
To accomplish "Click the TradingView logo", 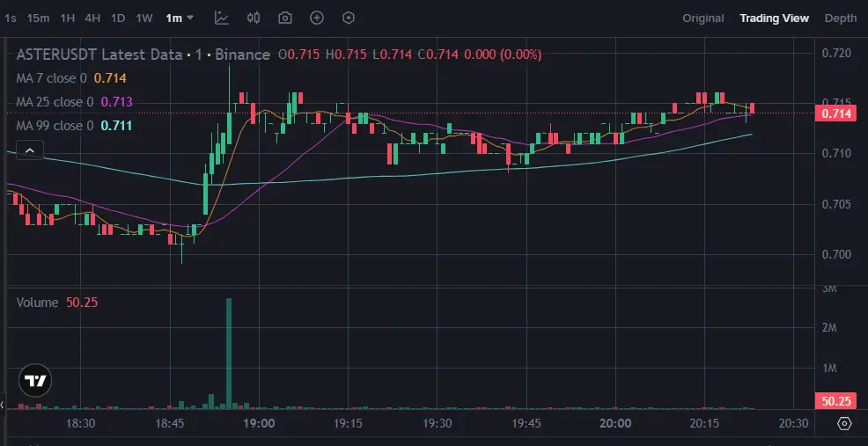I will tap(35, 380).
